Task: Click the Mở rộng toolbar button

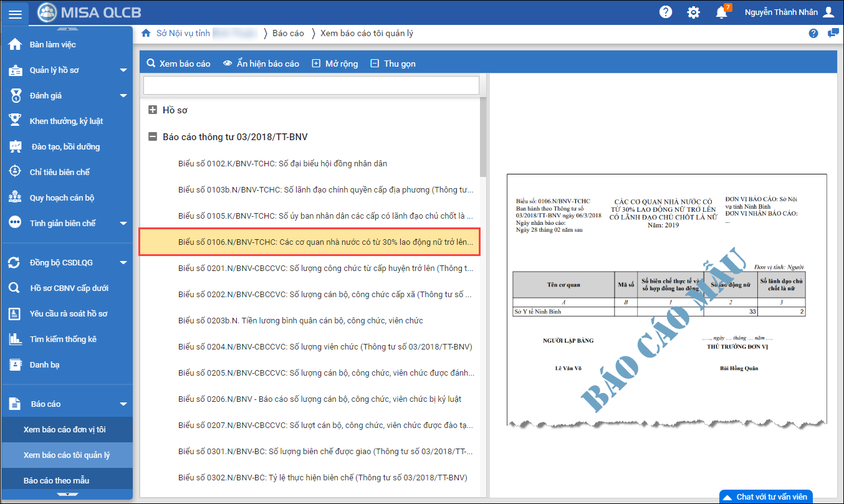Action: (335, 64)
